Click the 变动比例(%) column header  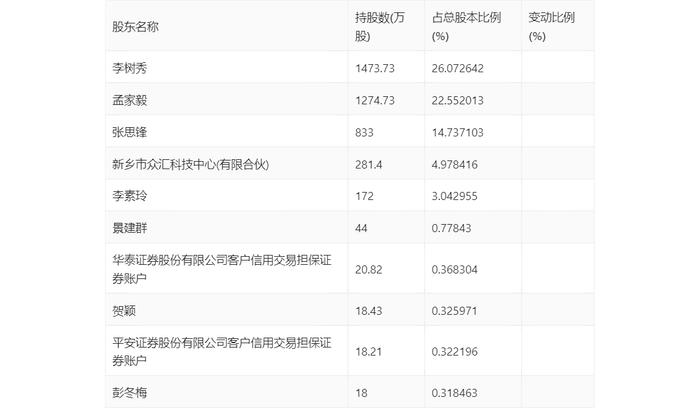pos(551,27)
